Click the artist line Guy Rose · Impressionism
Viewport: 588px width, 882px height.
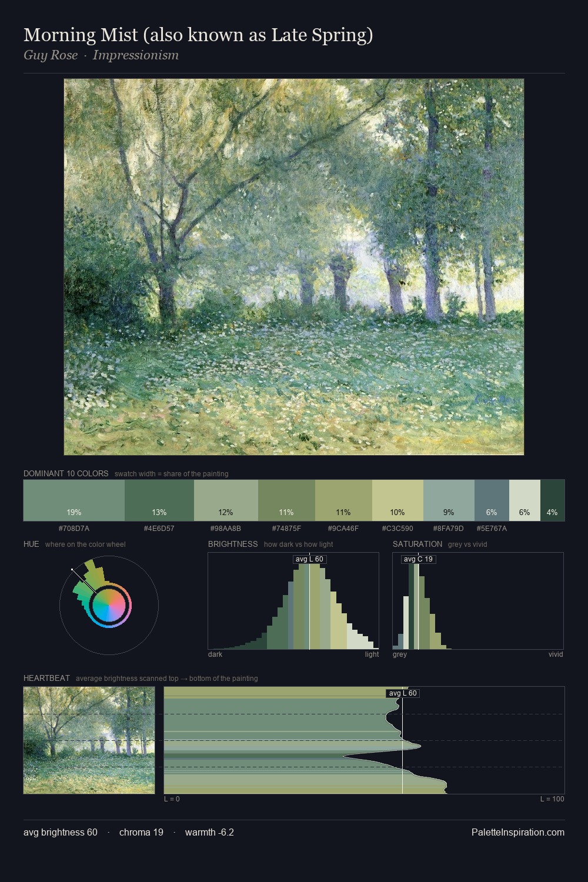(101, 55)
